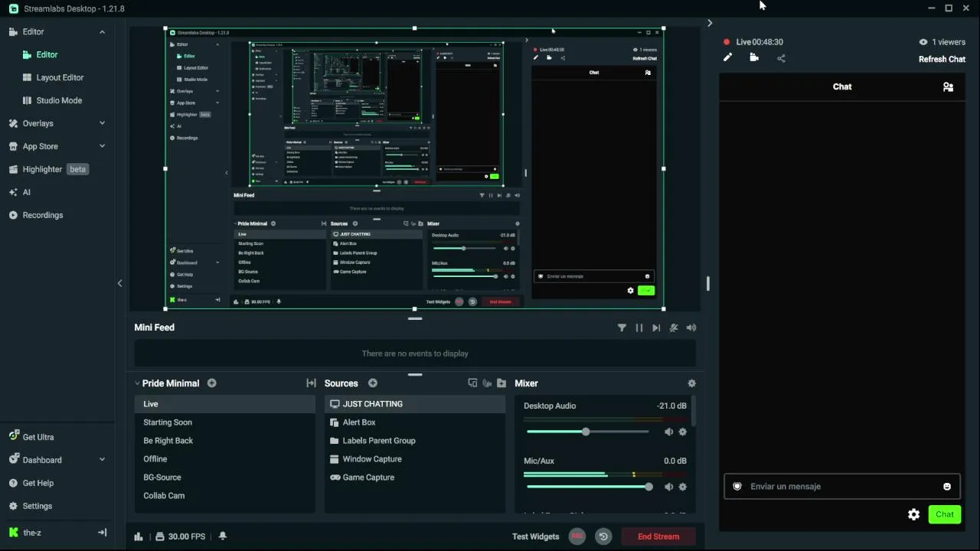The height and width of the screenshot is (551, 980).
Task: Click the Sources audio-wave icon beside add-folder
Action: pyautogui.click(x=487, y=383)
